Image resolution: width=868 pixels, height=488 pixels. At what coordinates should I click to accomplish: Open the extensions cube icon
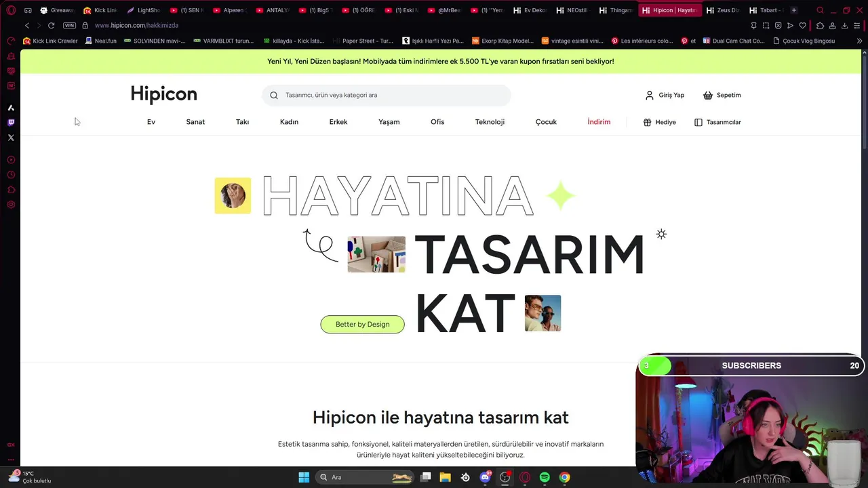[x=820, y=26]
